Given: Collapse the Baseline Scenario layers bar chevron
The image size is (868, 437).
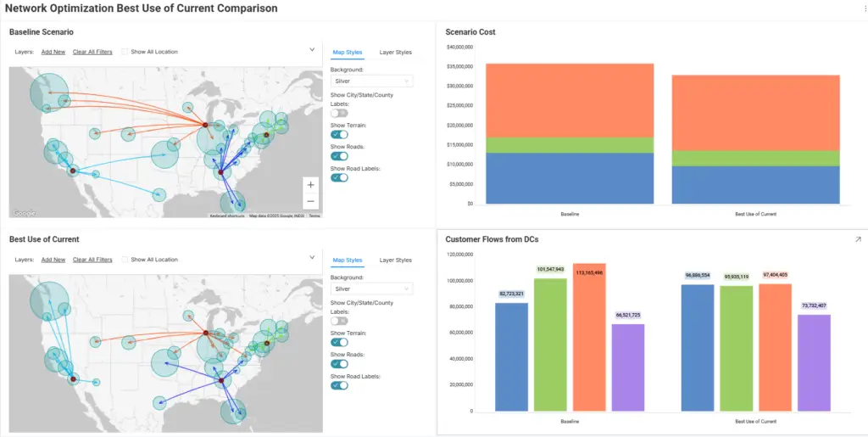Looking at the screenshot, I should 313,50.
